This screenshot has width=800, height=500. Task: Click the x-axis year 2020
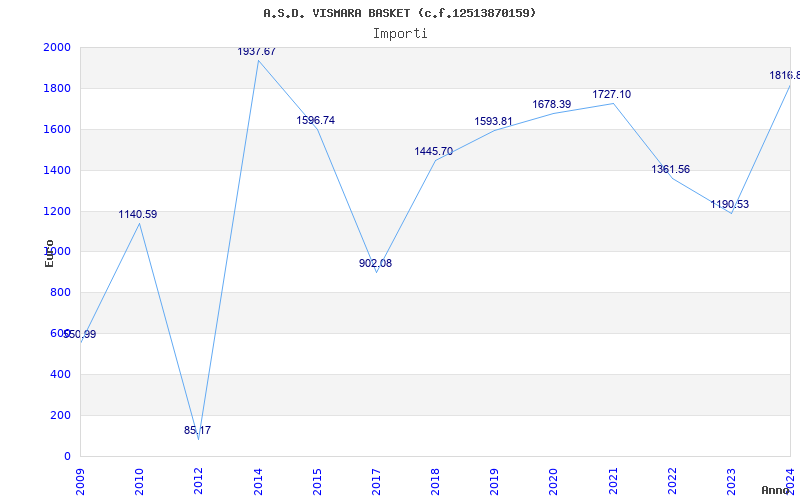pyautogui.click(x=554, y=482)
